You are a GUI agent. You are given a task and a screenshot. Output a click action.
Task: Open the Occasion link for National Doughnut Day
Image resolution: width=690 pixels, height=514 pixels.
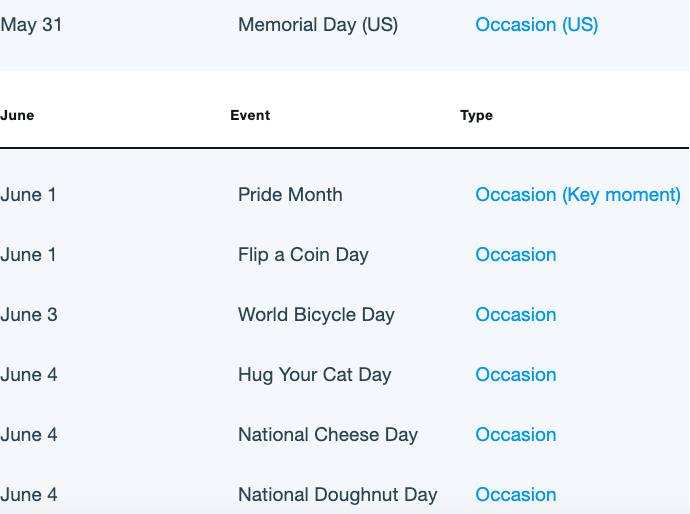[516, 495]
